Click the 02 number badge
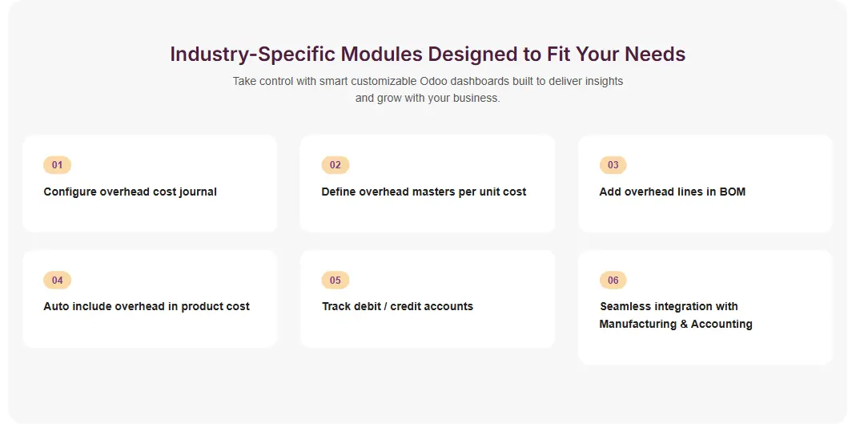868x432 pixels. click(335, 165)
